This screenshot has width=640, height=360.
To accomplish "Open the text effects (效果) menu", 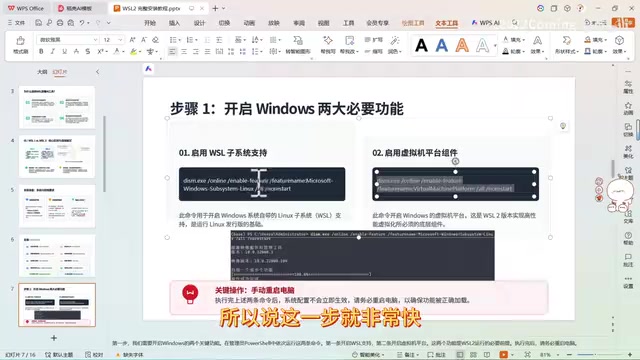I will coord(538,44).
